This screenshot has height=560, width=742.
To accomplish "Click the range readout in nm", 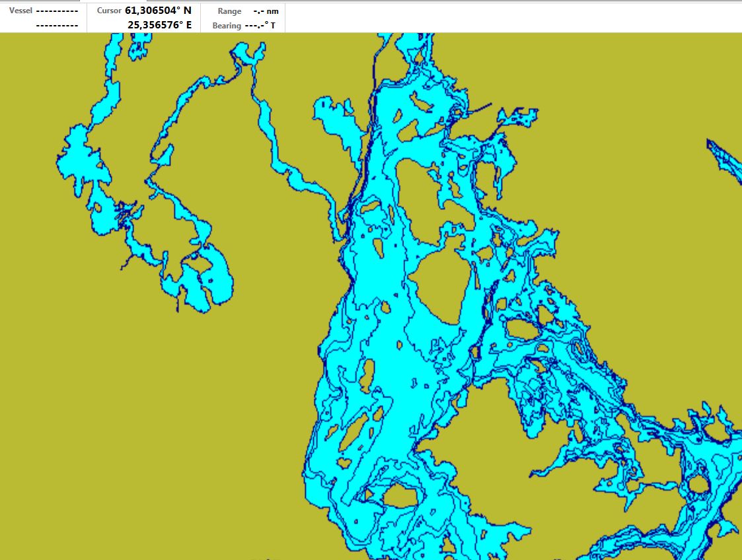I will [266, 11].
